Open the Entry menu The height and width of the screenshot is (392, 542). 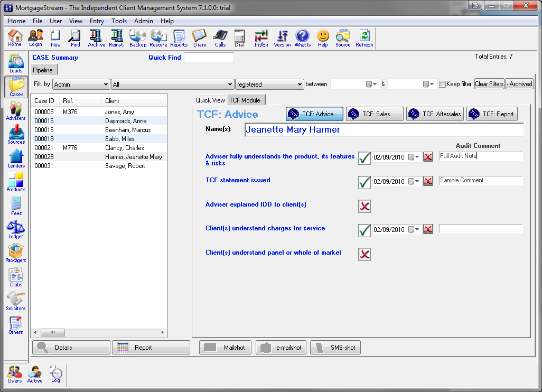click(x=97, y=21)
